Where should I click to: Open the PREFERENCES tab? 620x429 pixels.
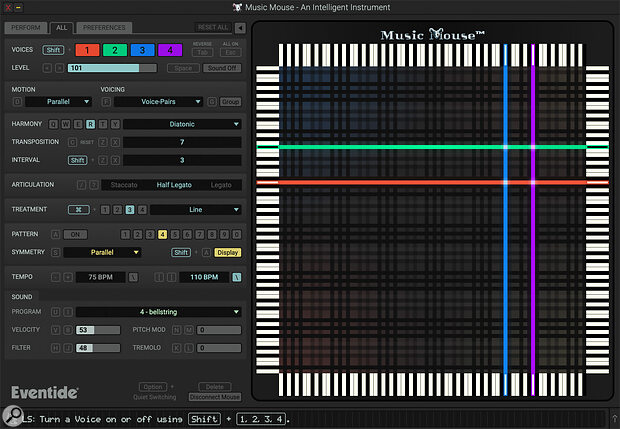(x=104, y=28)
